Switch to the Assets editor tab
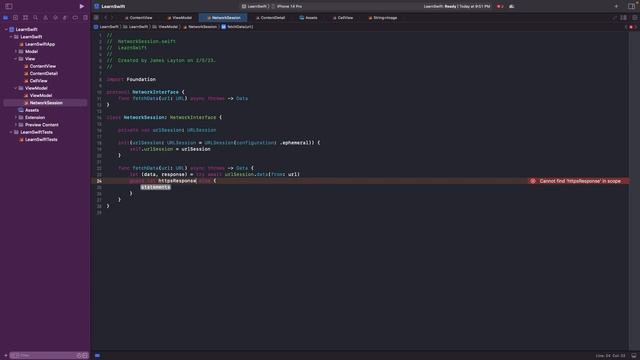 [308, 18]
